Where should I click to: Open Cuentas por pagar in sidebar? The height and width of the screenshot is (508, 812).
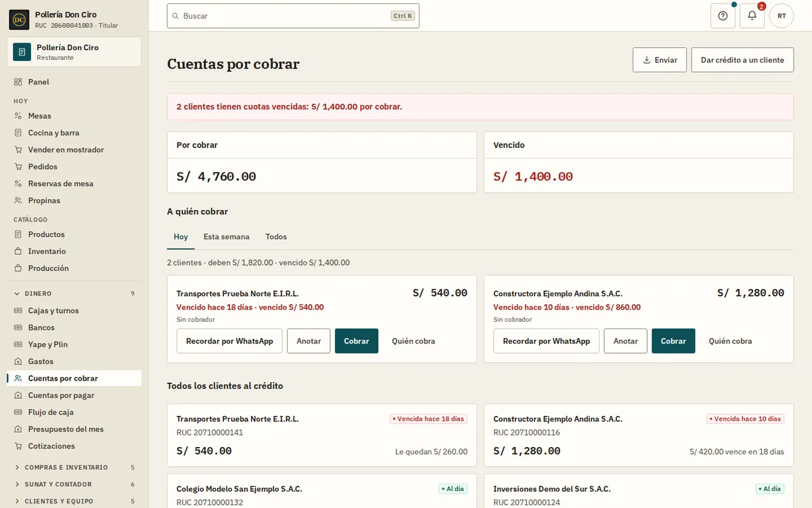pyautogui.click(x=74, y=396)
